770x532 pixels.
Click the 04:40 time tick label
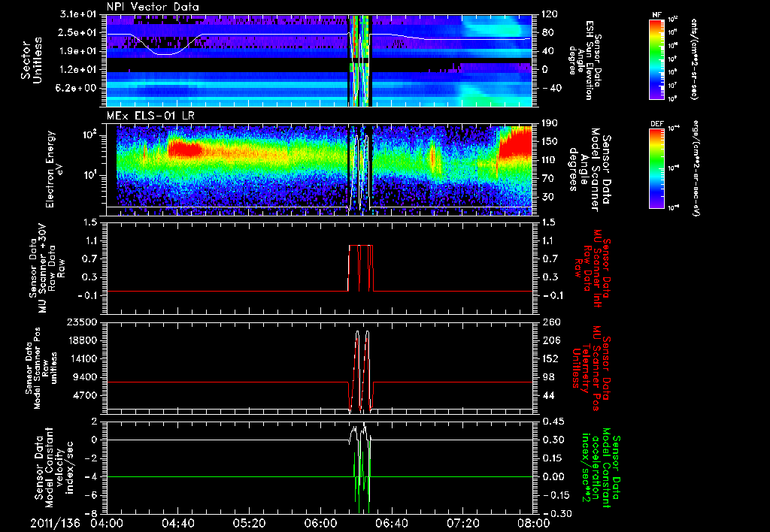click(177, 523)
